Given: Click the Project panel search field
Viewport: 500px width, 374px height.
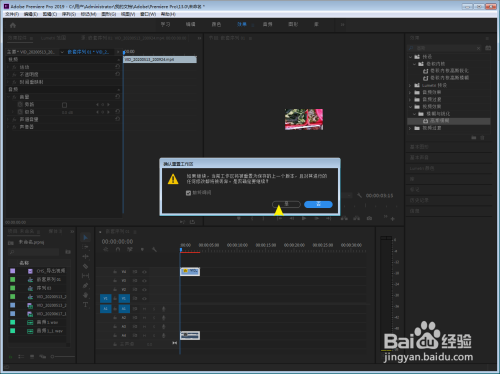Looking at the screenshot, I should (x=34, y=252).
